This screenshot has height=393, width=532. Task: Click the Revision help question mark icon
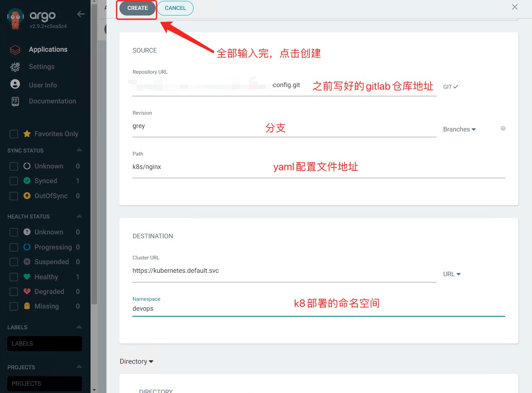(x=503, y=128)
